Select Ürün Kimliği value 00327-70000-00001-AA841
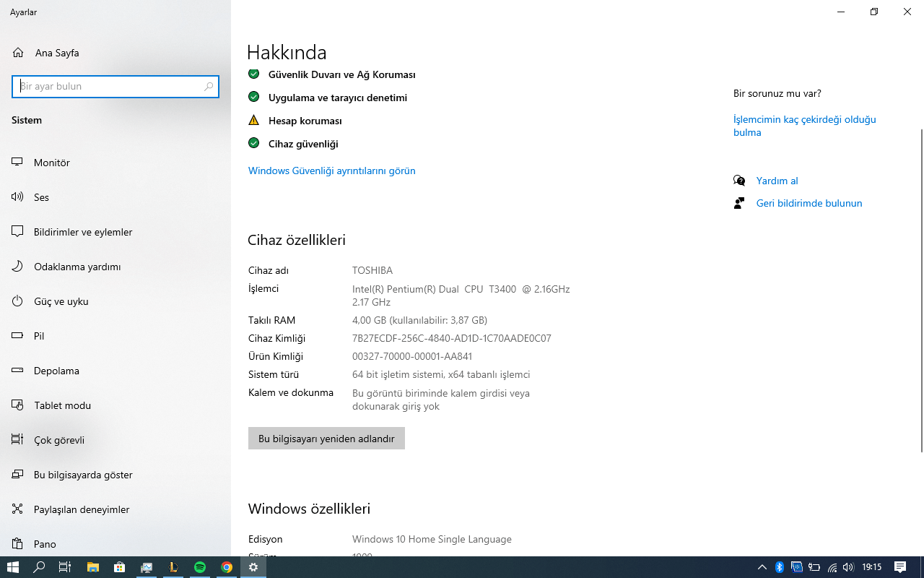924x578 pixels. [412, 356]
